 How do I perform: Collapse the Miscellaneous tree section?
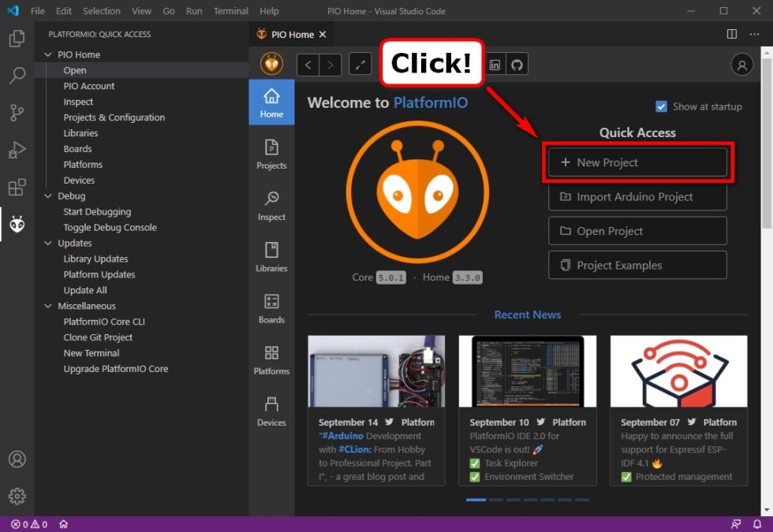49,306
